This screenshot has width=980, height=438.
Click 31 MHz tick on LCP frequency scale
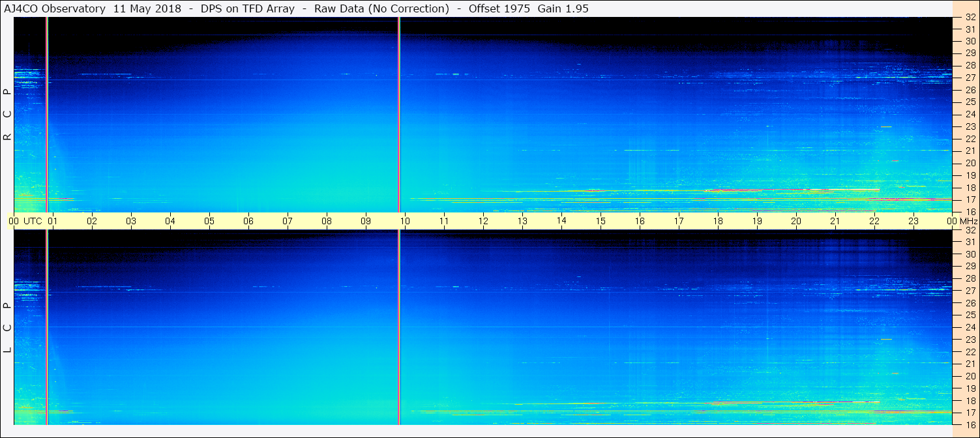[970, 242]
